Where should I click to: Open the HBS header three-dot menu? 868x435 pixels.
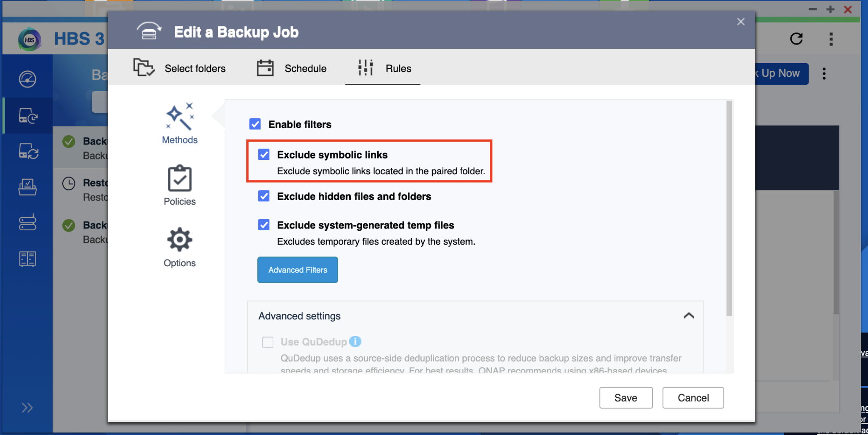coord(831,39)
